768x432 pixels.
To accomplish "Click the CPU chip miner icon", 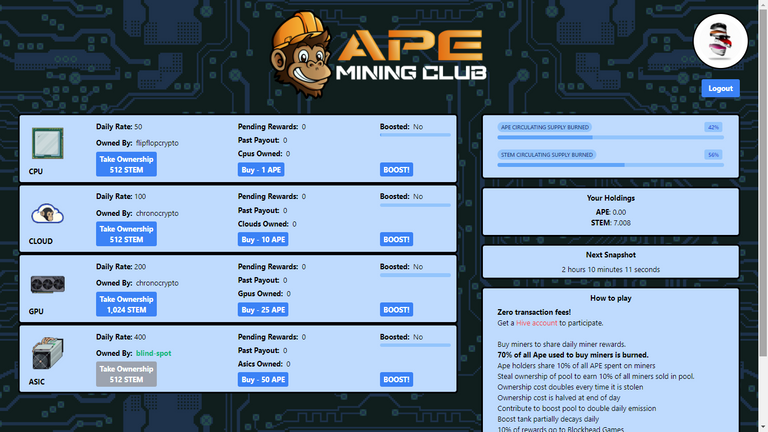I will (48, 143).
